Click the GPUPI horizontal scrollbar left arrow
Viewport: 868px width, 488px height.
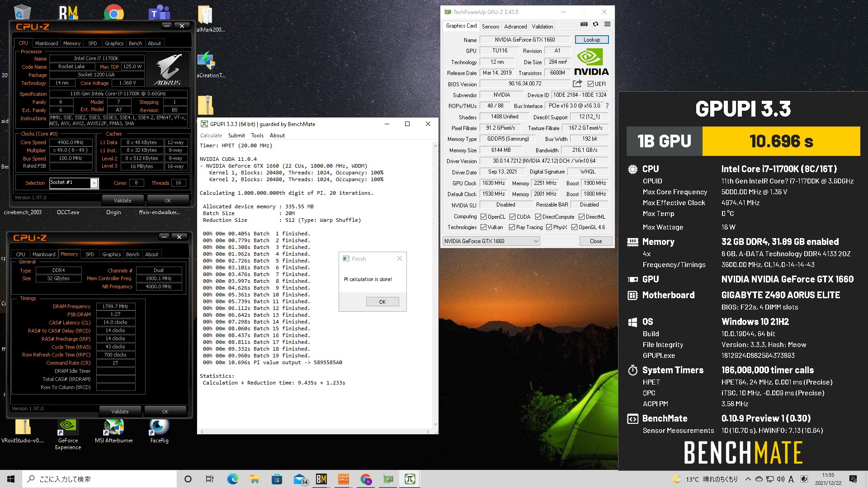[x=203, y=431]
